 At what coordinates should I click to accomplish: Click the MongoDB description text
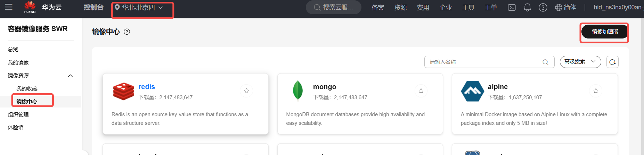coord(355,119)
